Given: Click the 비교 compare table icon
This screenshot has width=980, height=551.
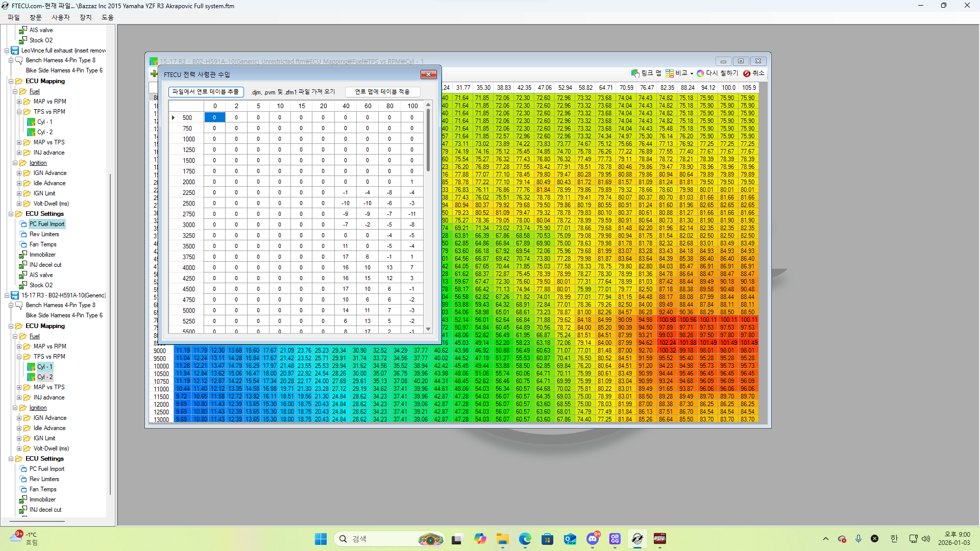Looking at the screenshot, I should [x=670, y=73].
